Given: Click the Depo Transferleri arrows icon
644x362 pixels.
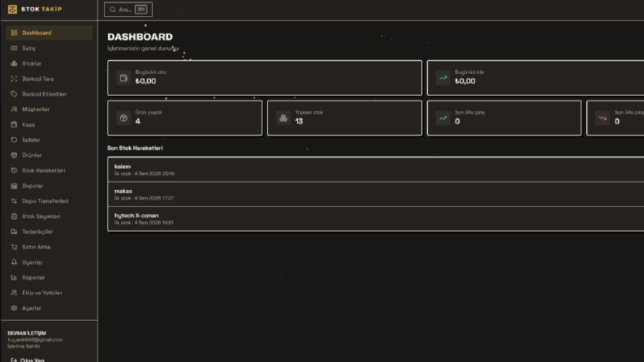Looking at the screenshot, I should click(x=14, y=201).
